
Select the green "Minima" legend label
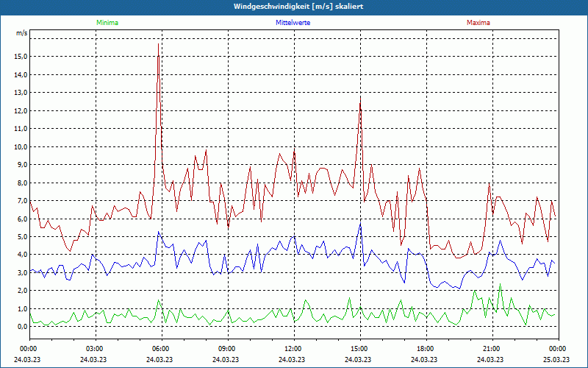[107, 23]
